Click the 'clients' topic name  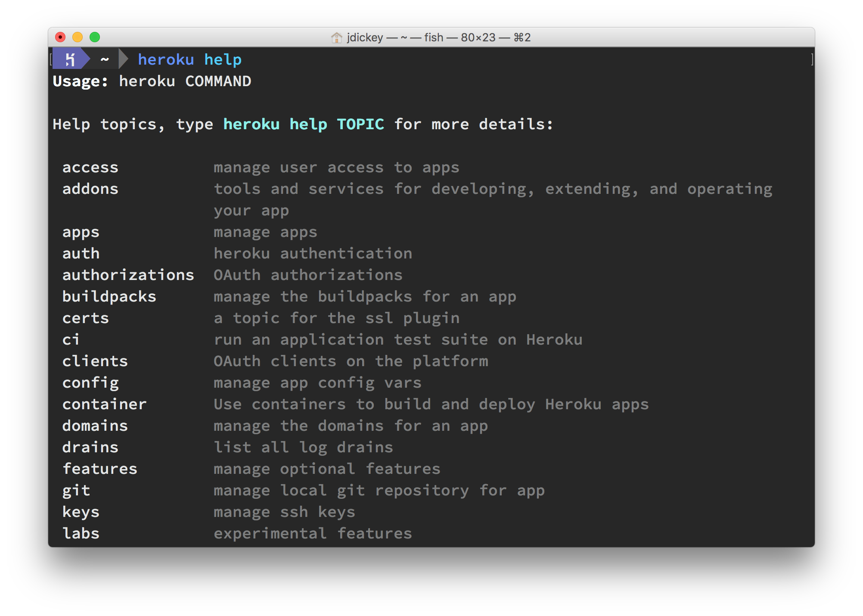tap(95, 361)
